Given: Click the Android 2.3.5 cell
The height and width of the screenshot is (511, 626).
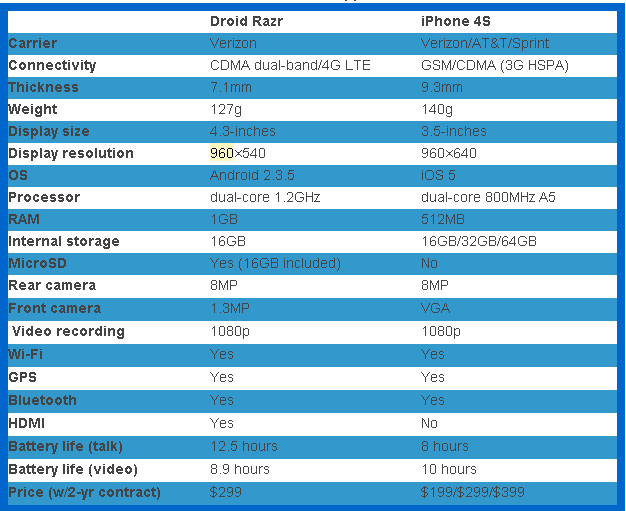Looking at the screenshot, I should pos(252,175).
